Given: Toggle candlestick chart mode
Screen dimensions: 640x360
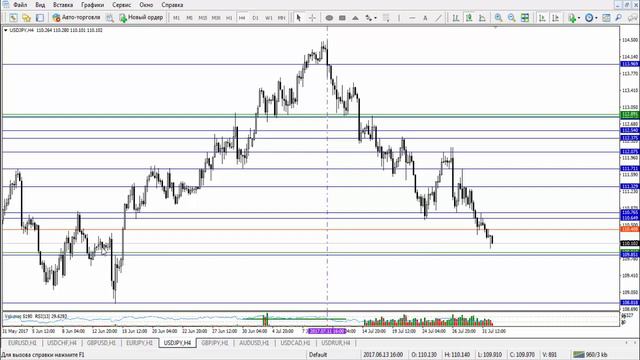Looking at the screenshot, I should [x=469, y=18].
